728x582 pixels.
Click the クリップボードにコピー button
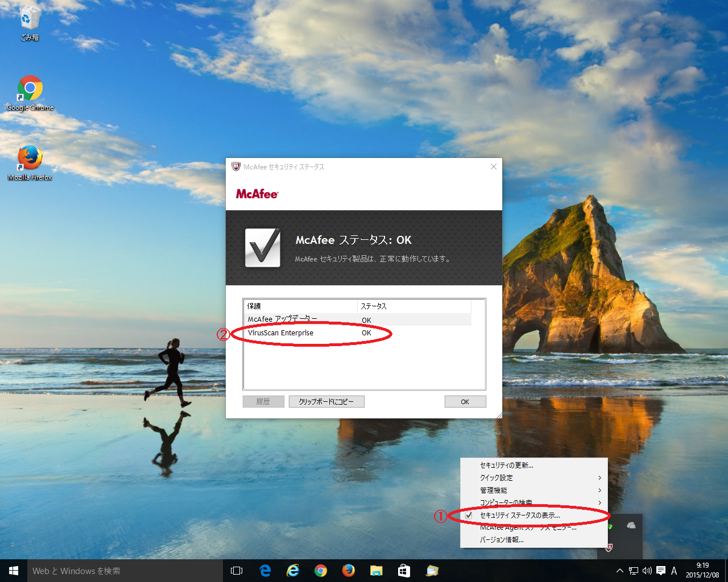pyautogui.click(x=326, y=402)
